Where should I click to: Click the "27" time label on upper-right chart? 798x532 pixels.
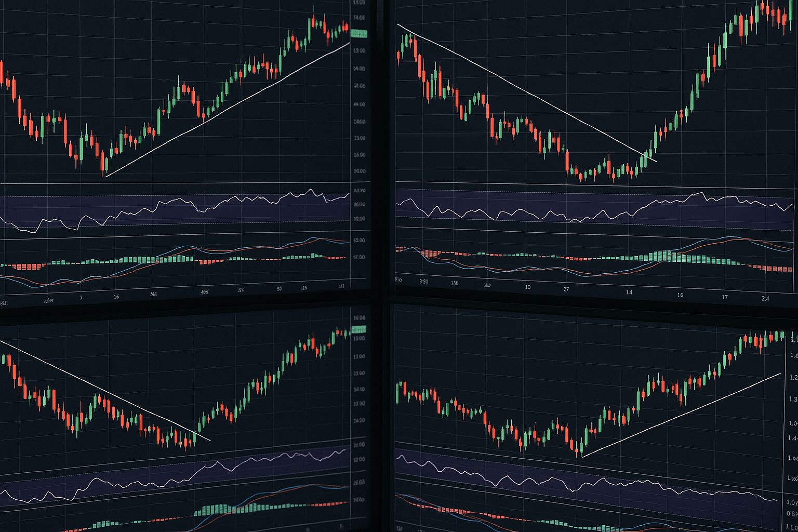[566, 289]
